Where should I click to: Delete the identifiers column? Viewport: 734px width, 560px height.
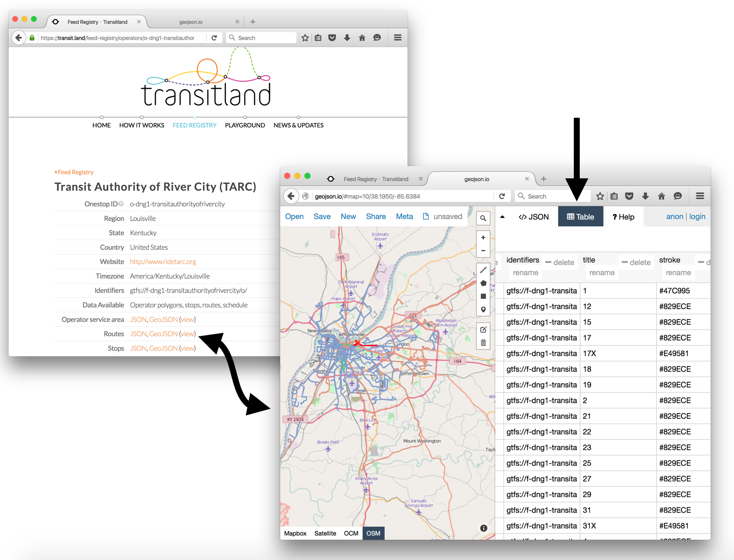(560, 262)
